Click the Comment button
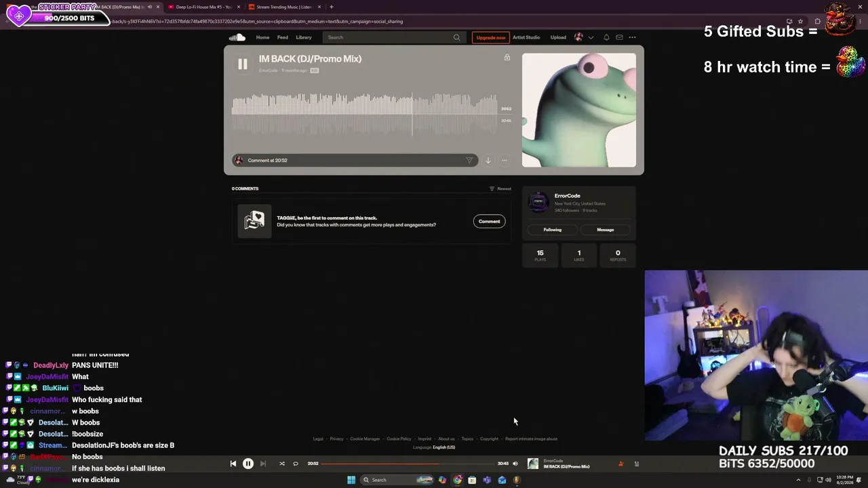The height and width of the screenshot is (488, 868). [489, 221]
